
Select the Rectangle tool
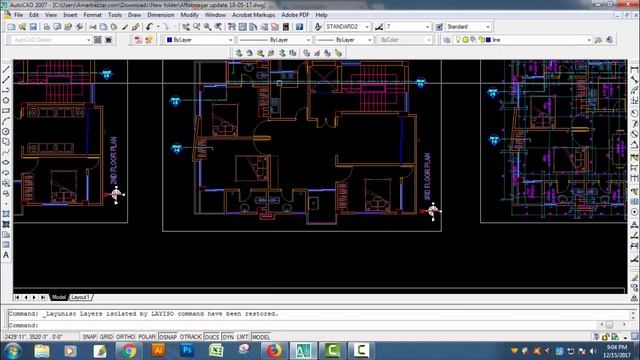coord(6,111)
